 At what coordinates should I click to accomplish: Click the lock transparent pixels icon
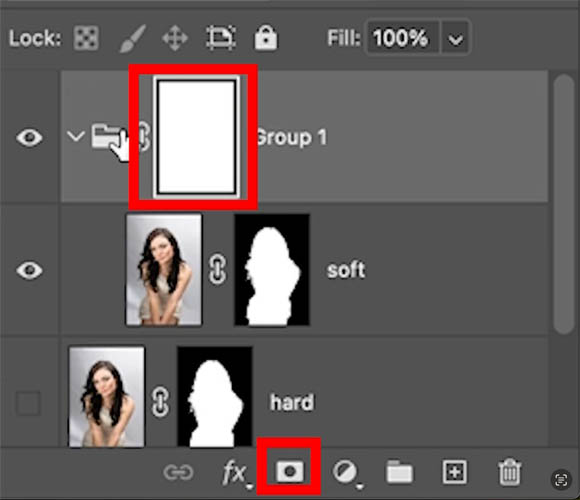coord(86,38)
